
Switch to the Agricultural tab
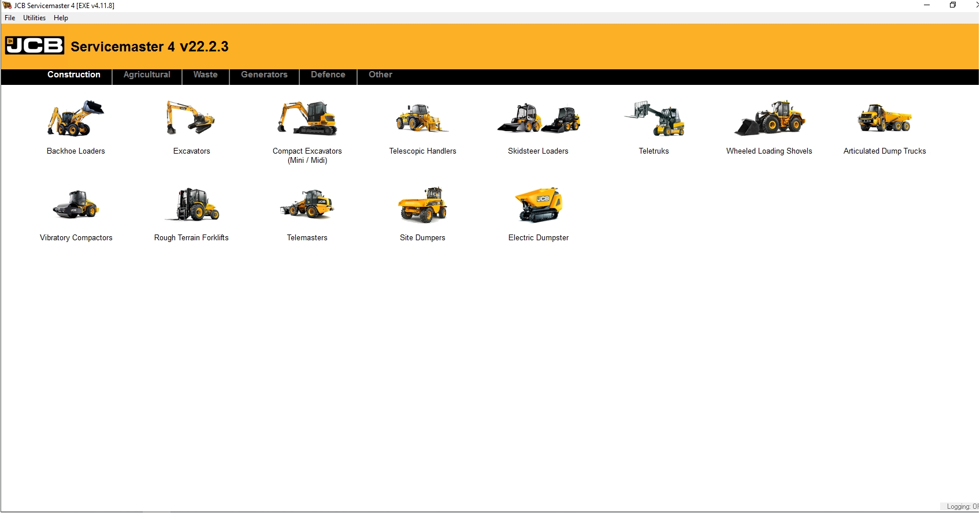[x=147, y=75]
